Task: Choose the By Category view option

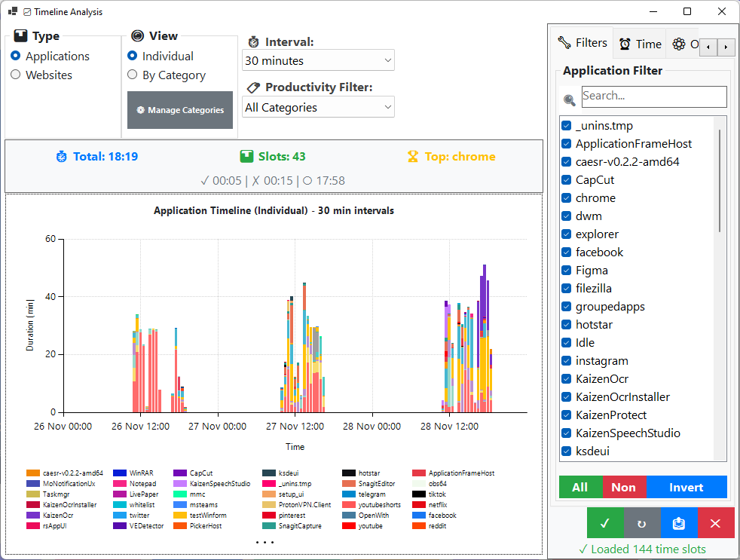Action: pos(133,75)
